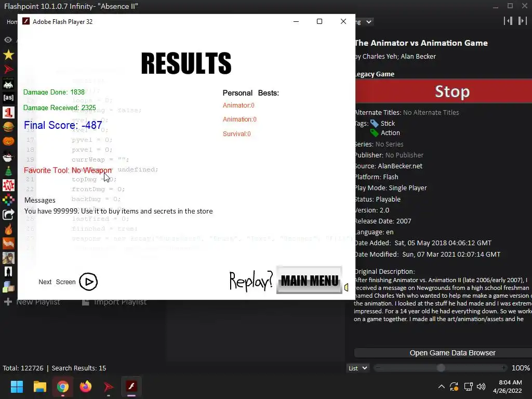Open the dark silhouette figure playlist
Image resolution: width=532 pixels, height=399 pixels.
coord(8,272)
